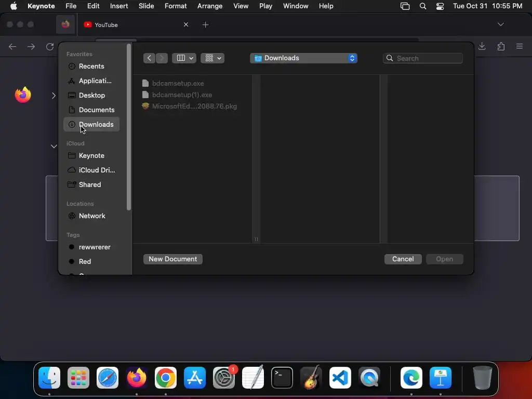Open the Edit menu
This screenshot has width=532, height=399.
coord(94,6)
